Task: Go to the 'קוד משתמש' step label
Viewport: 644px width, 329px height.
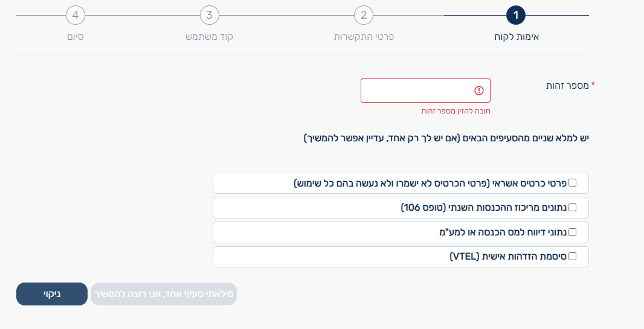Action: 209,37
